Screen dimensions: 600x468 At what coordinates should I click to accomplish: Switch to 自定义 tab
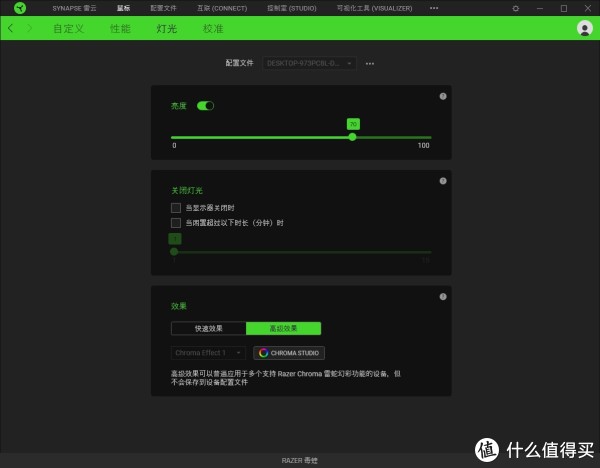(x=68, y=29)
